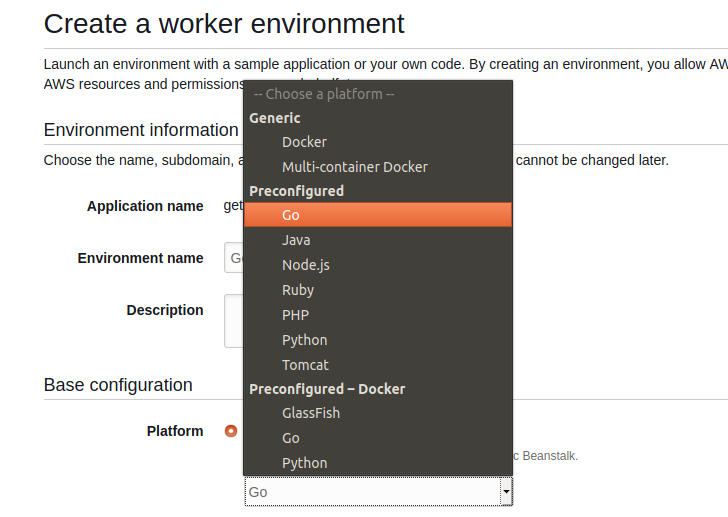Click the Generic group header

coord(275,118)
